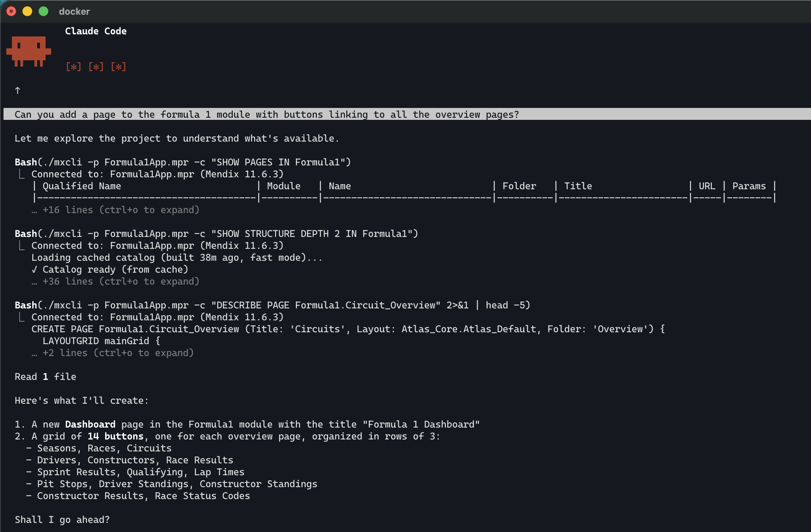The image size is (811, 532).
Task: Click the bold 'Dashboard' word in item 1
Action: point(90,424)
